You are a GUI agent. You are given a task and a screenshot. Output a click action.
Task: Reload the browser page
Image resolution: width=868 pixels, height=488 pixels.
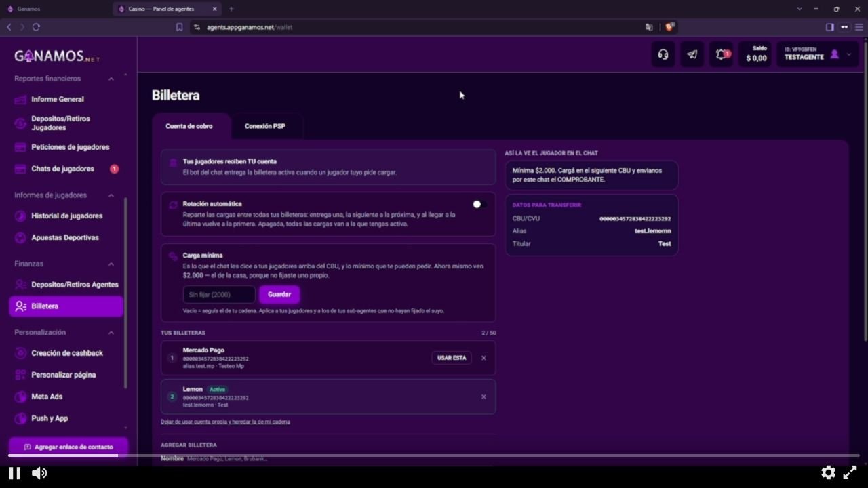[36, 27]
